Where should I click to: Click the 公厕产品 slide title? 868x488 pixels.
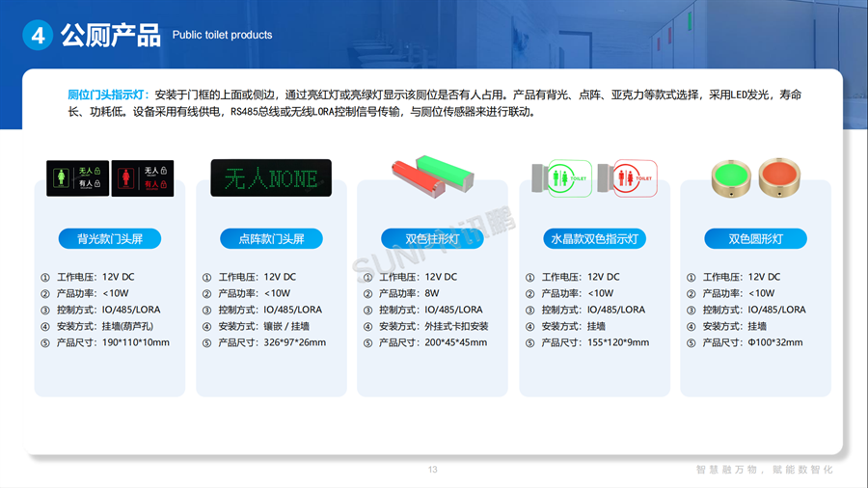(110, 36)
